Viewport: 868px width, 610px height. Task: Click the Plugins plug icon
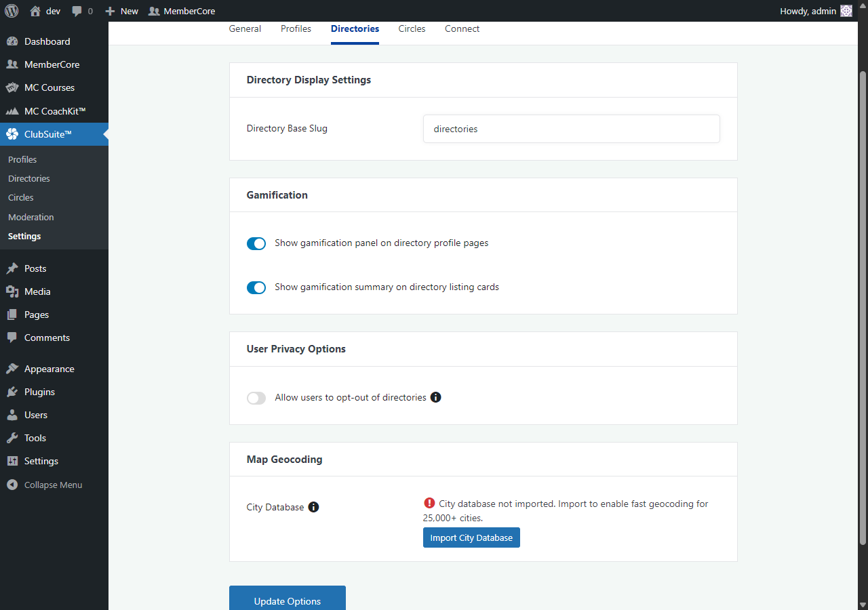(x=12, y=392)
